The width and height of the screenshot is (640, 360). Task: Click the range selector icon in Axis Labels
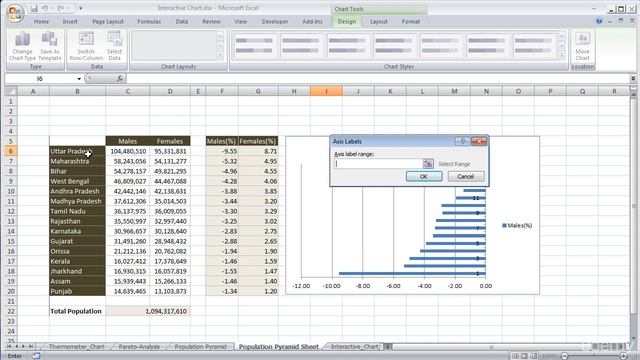pyautogui.click(x=428, y=164)
